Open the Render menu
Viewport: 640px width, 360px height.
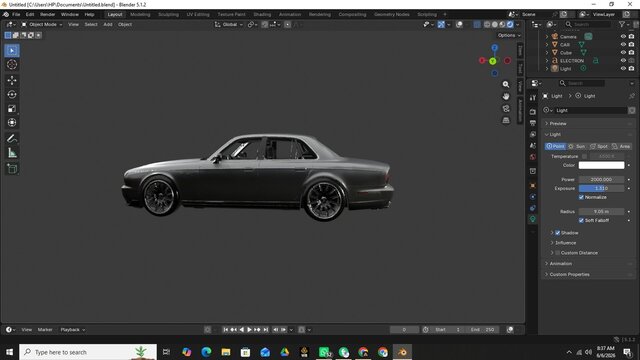(x=47, y=14)
